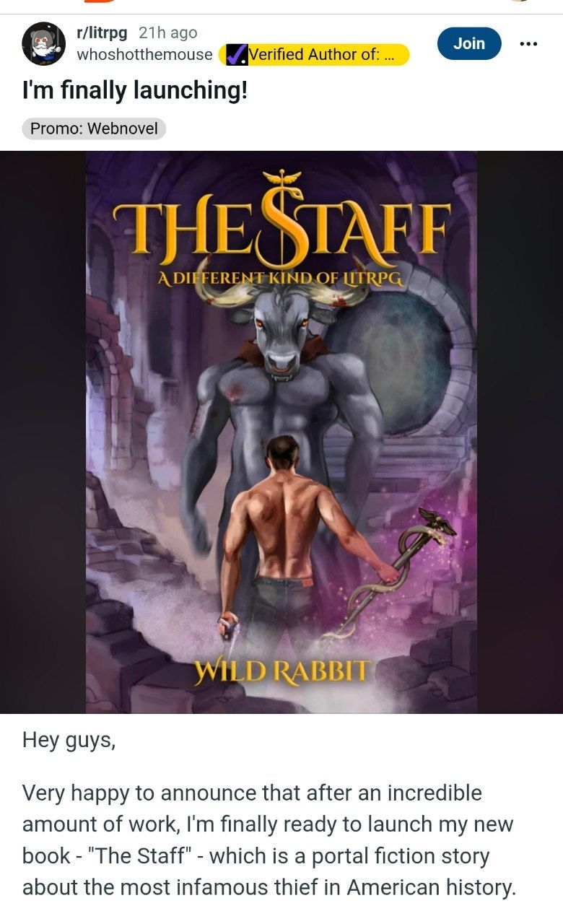Open The Staff book cover image
The image size is (563, 924).
click(281, 432)
